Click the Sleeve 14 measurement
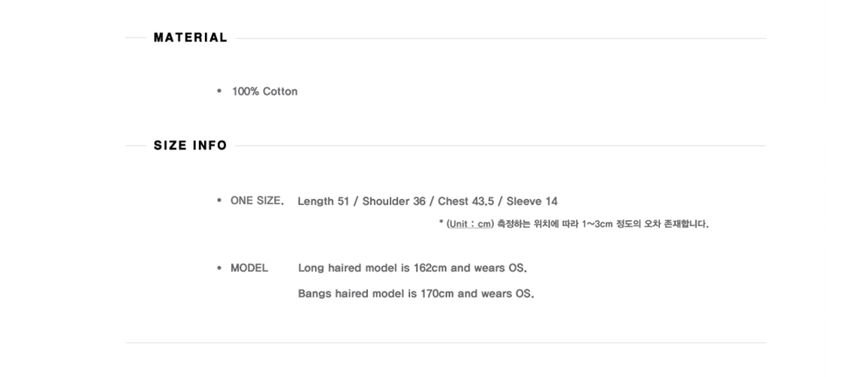This screenshot has width=868, height=377. 532,201
